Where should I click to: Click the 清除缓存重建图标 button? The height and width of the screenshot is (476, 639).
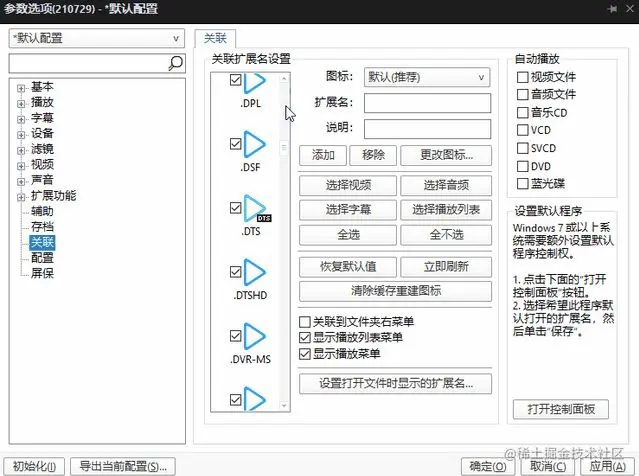point(395,291)
